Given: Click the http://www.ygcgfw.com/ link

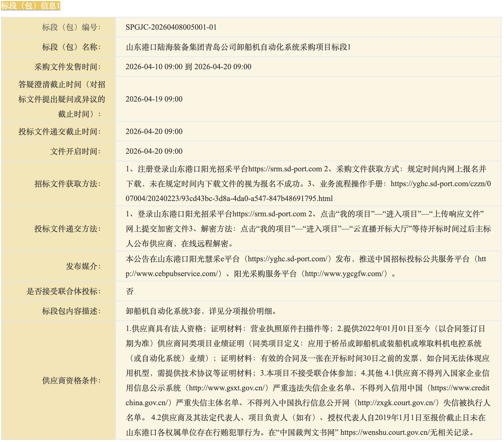Looking at the screenshot, I should (x=344, y=274).
